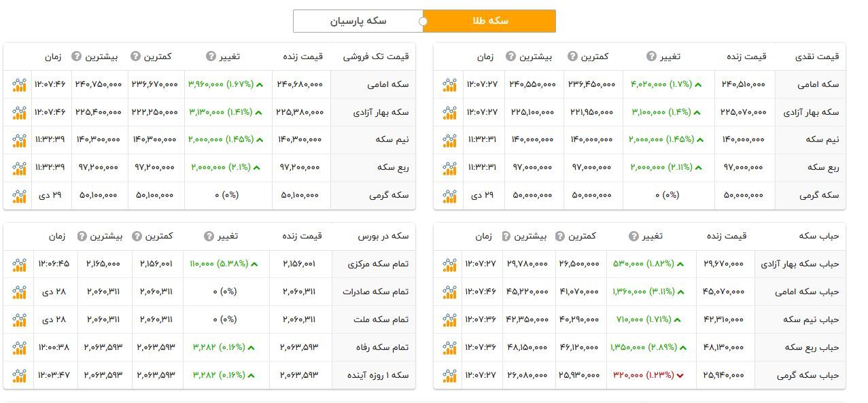Open chart icon for حباب سکه بهار آزادی
The image size is (868, 403).
pyautogui.click(x=449, y=264)
